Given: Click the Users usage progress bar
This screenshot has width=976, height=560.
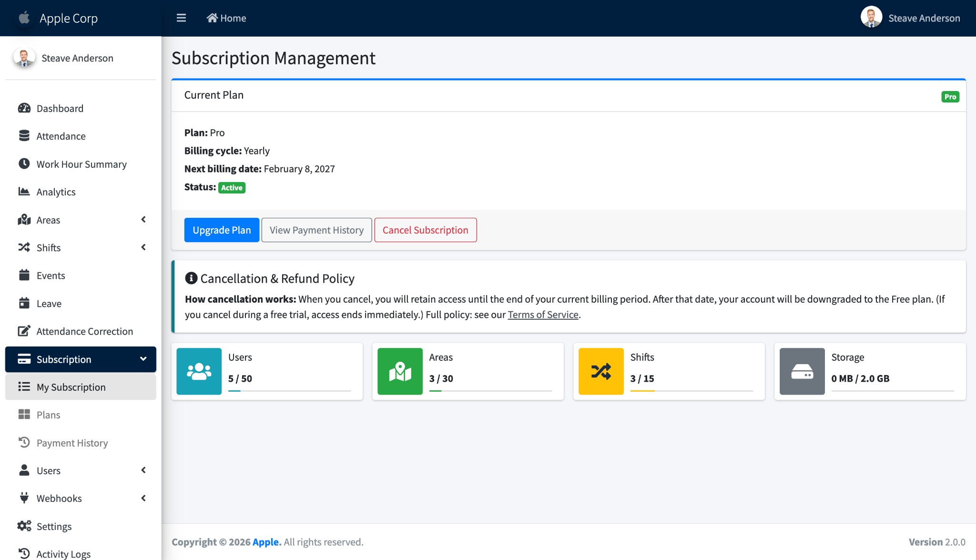Looking at the screenshot, I should 289,391.
